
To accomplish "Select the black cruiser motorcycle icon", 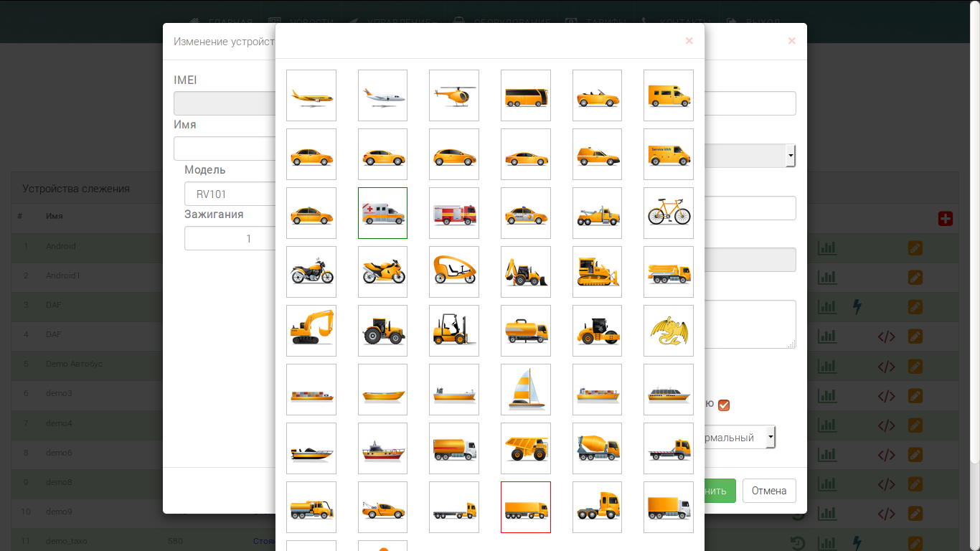I will click(x=311, y=272).
